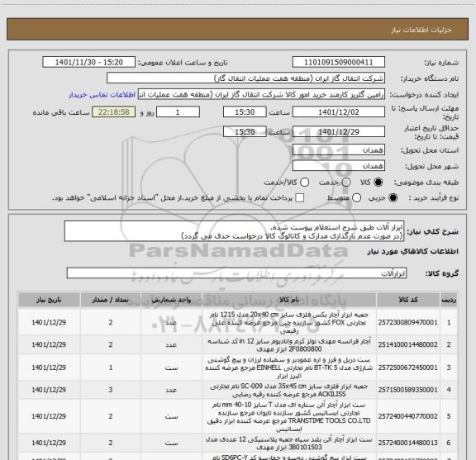476x460 pixels.
Task: Click the announcement date field 1401/11/30 - 15:20
Action: 88,62
